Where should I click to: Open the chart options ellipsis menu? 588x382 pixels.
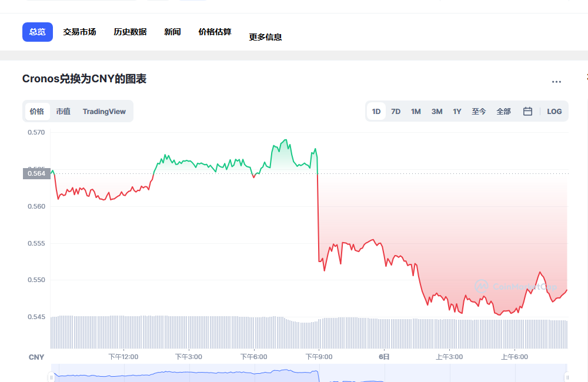tap(556, 82)
